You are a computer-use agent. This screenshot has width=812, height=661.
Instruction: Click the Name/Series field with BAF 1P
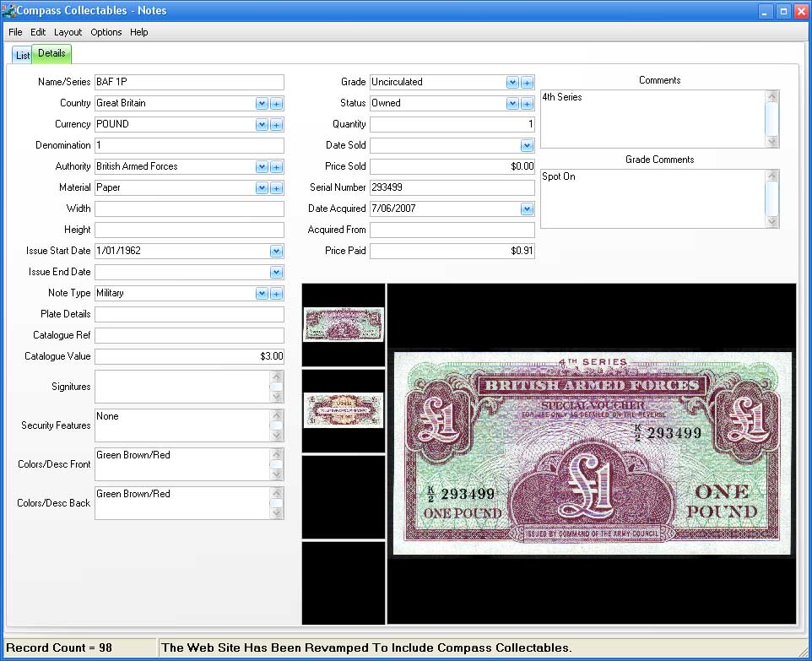pos(189,83)
